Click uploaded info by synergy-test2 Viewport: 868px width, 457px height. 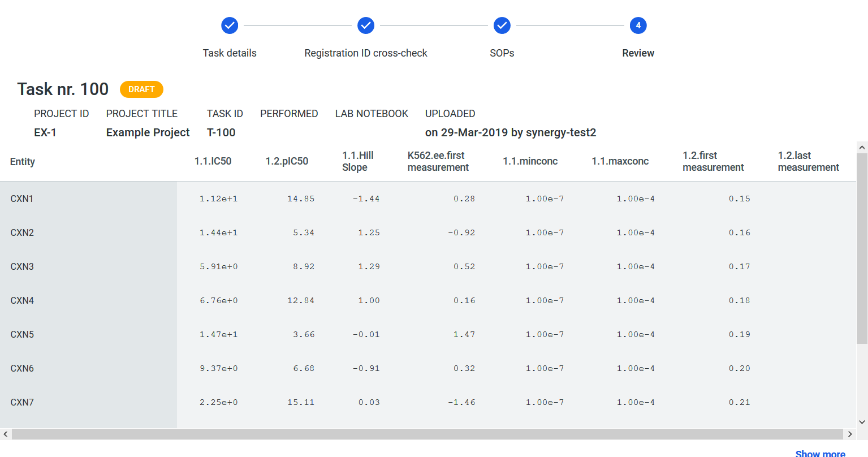coord(511,132)
